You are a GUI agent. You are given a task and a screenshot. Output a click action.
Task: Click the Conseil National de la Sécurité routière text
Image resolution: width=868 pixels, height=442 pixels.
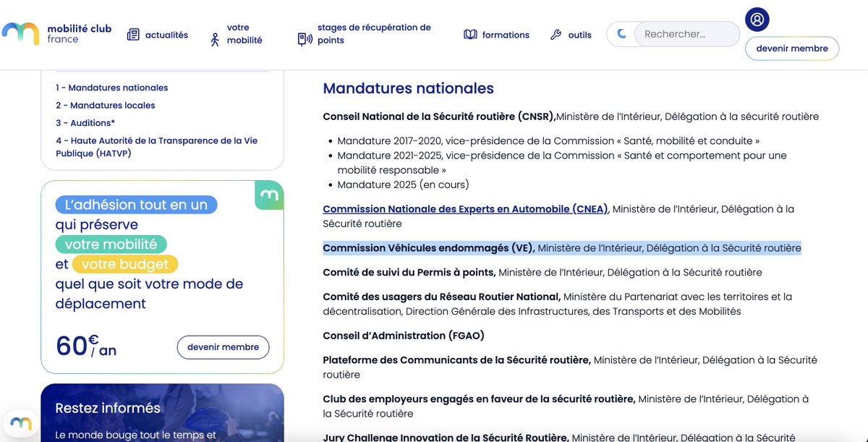point(440,116)
